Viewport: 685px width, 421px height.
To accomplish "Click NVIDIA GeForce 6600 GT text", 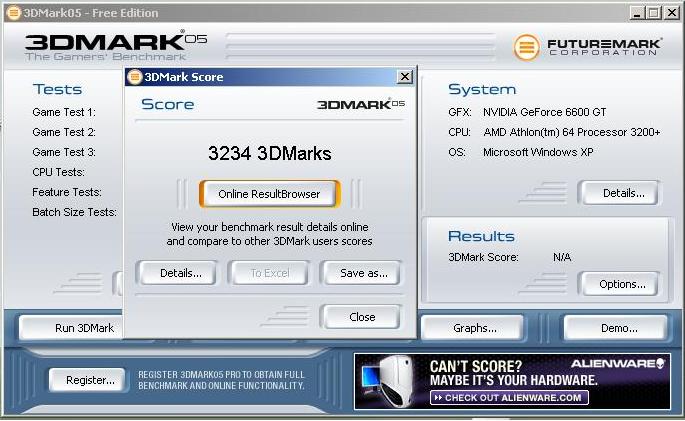I will pyautogui.click(x=544, y=112).
